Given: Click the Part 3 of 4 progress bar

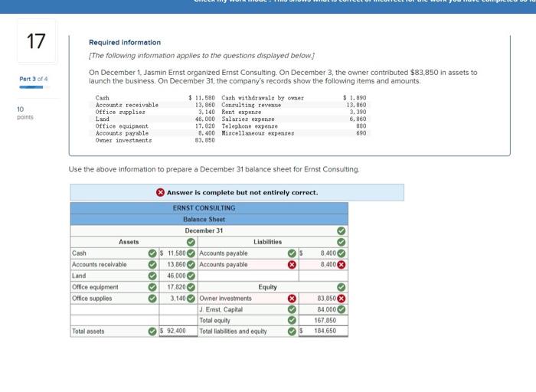Looking at the screenshot, I should (34, 87).
